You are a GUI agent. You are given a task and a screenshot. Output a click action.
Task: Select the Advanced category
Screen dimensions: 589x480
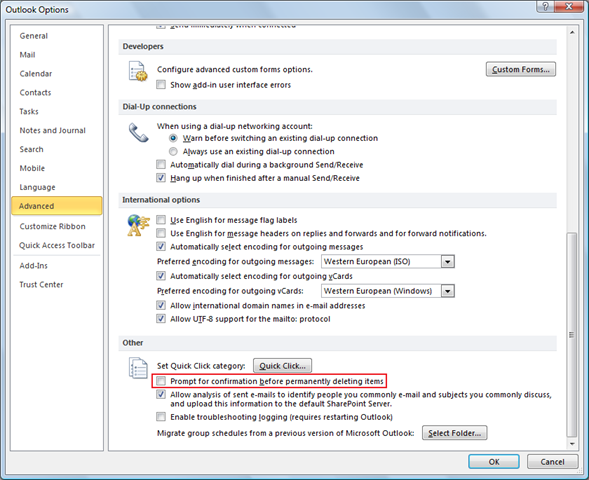click(57, 206)
